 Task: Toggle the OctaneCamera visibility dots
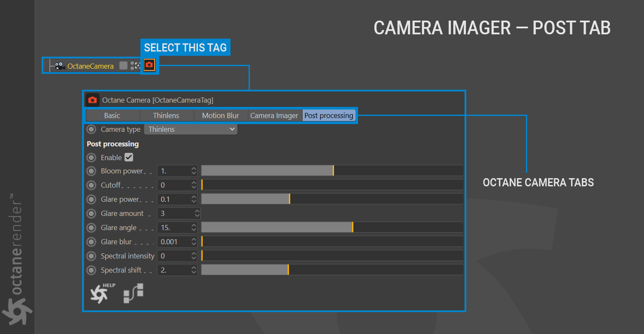pyautogui.click(x=132, y=66)
